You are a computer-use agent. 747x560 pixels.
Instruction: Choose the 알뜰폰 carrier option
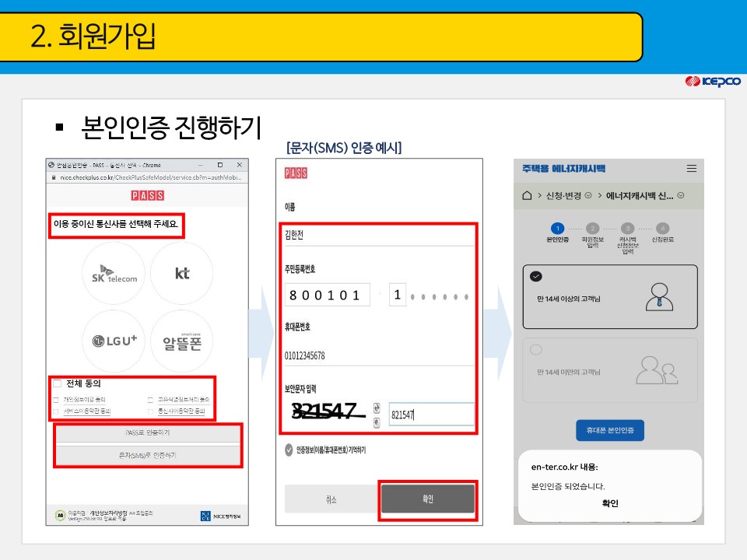pyautogui.click(x=182, y=340)
